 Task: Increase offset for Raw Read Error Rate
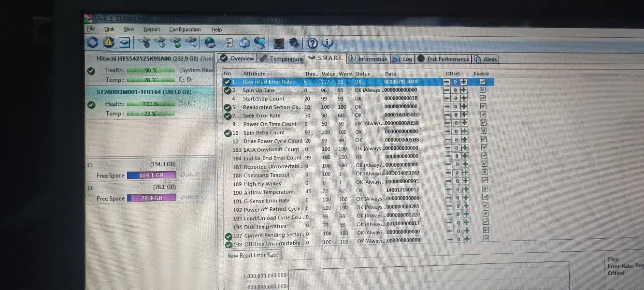463,82
